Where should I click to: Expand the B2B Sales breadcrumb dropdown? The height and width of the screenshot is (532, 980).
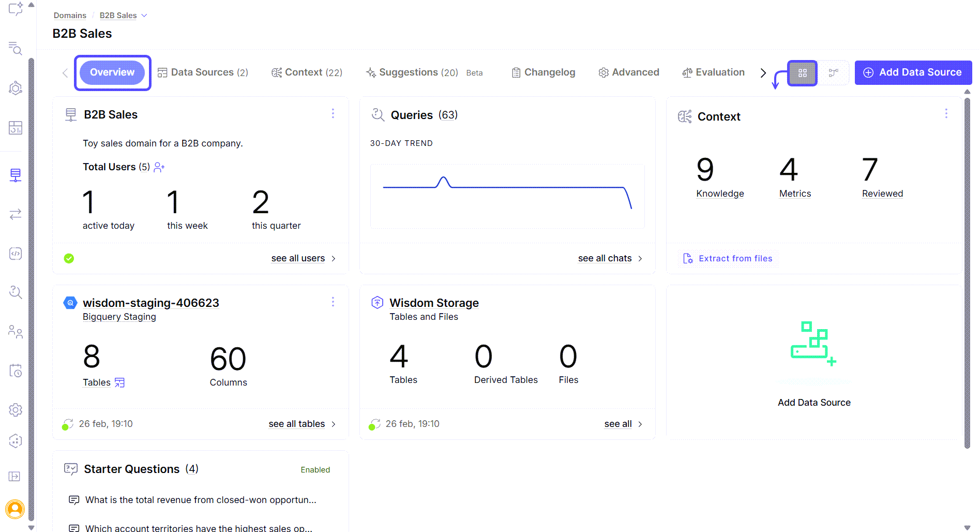click(143, 15)
